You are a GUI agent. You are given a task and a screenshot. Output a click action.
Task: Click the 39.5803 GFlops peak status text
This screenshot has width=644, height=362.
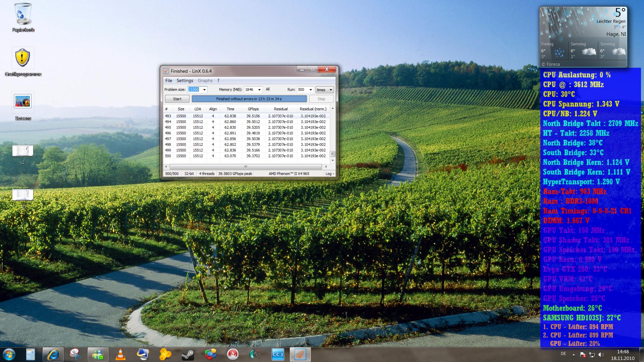(235, 173)
